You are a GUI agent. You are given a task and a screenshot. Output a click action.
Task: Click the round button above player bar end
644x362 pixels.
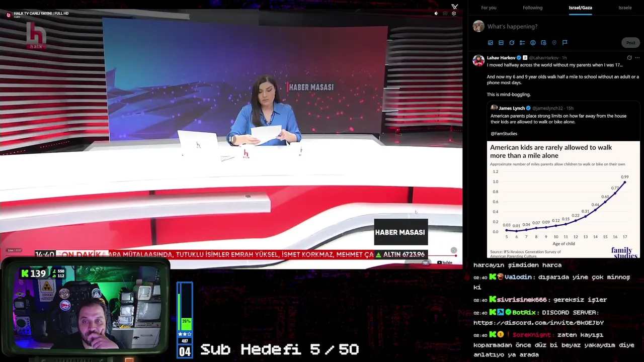[x=454, y=250]
